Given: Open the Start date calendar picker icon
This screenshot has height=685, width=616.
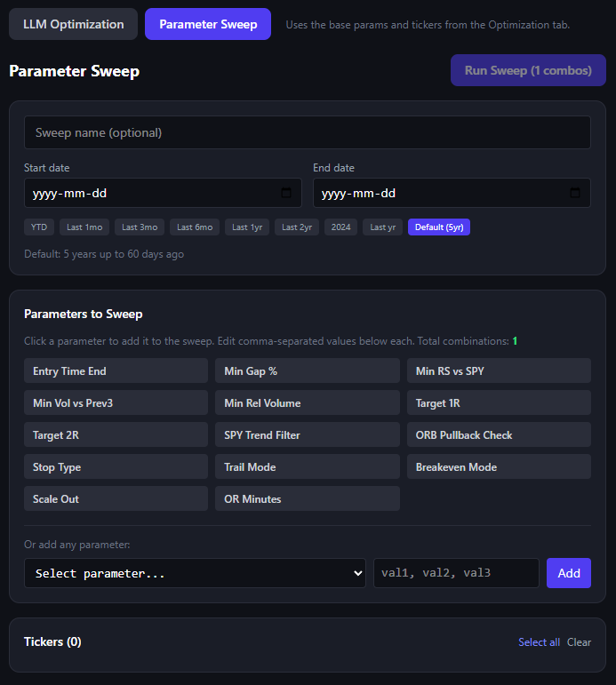Looking at the screenshot, I should click(286, 193).
